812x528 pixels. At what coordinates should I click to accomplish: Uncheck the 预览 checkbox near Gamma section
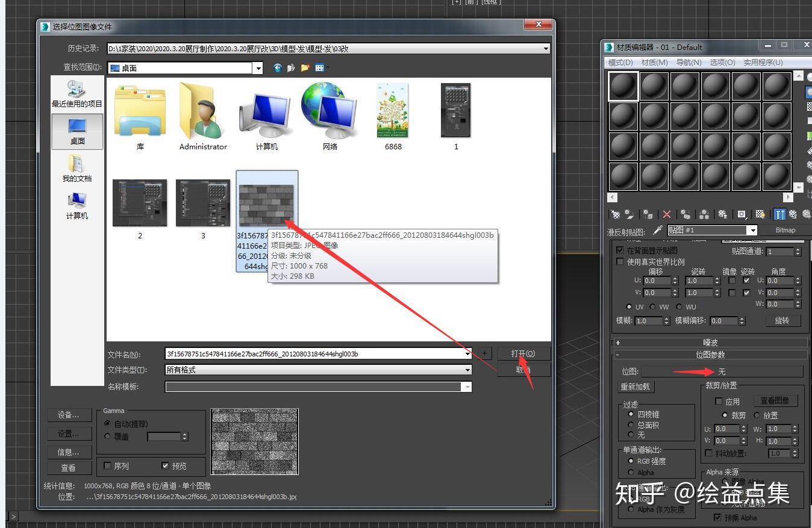click(x=166, y=465)
